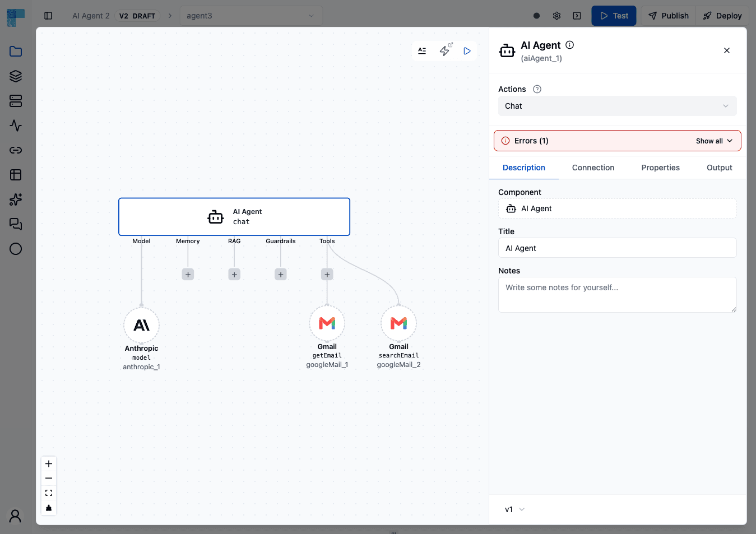Viewport: 756px width, 534px height.
Task: Click the Publish button
Action: coord(669,16)
